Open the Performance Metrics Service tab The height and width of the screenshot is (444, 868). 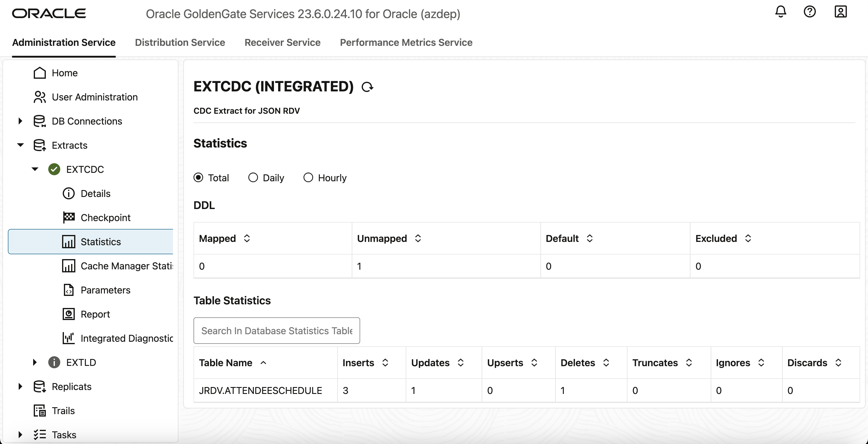pyautogui.click(x=406, y=43)
